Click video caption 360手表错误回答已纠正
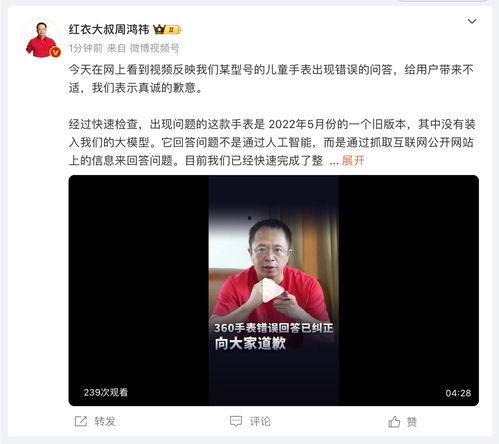The image size is (499, 444). coord(273,328)
